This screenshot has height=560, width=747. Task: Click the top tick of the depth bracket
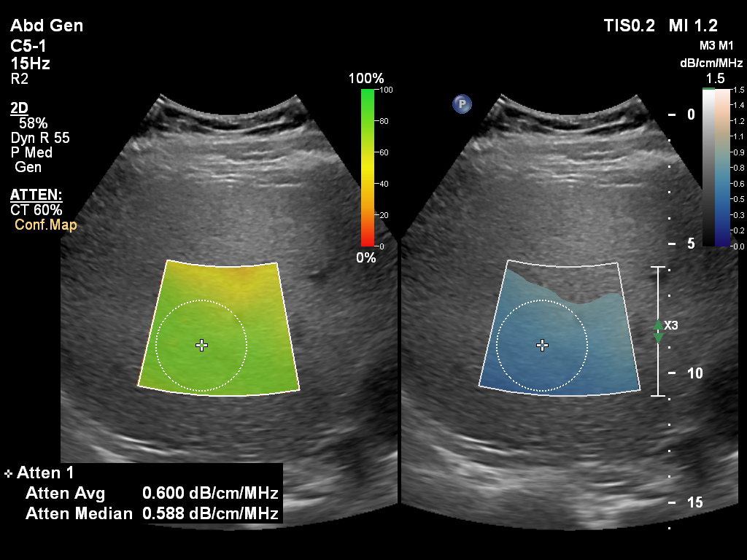(x=659, y=268)
